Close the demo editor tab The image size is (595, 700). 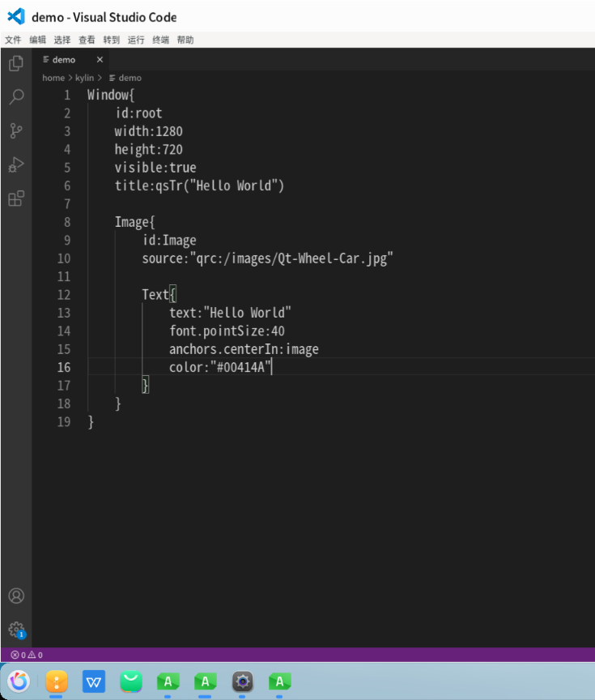(100, 59)
